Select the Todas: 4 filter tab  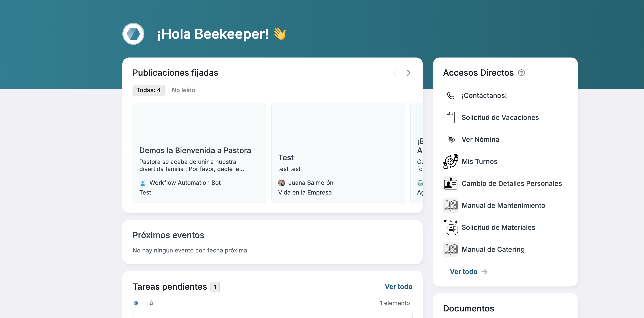pos(148,90)
